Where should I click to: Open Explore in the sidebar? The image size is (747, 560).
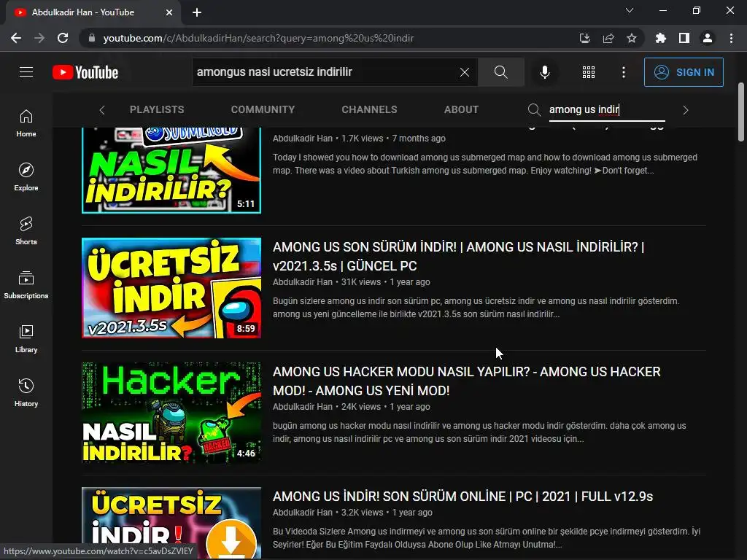pos(26,177)
